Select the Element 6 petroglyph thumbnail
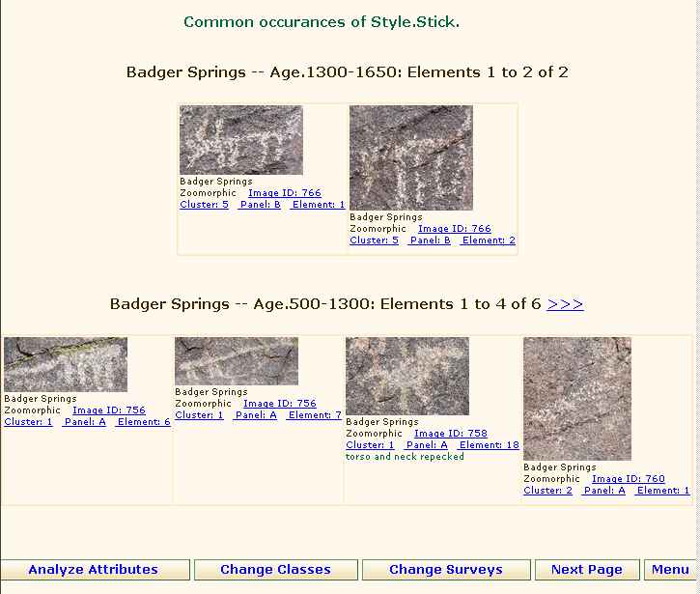This screenshot has height=594, width=700. 66,364
